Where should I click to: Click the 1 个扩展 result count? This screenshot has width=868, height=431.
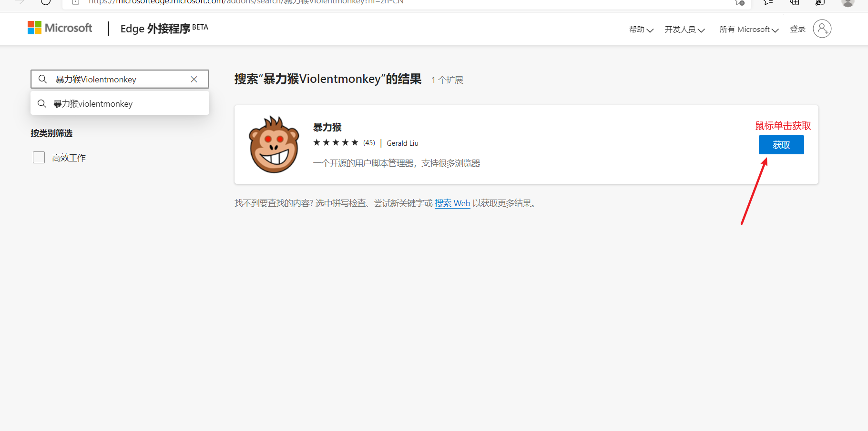click(447, 80)
